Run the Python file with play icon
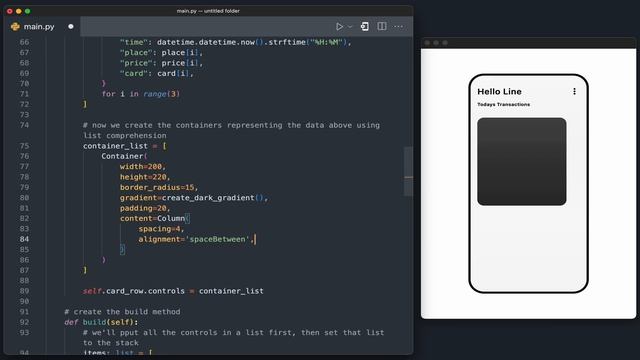 (339, 27)
